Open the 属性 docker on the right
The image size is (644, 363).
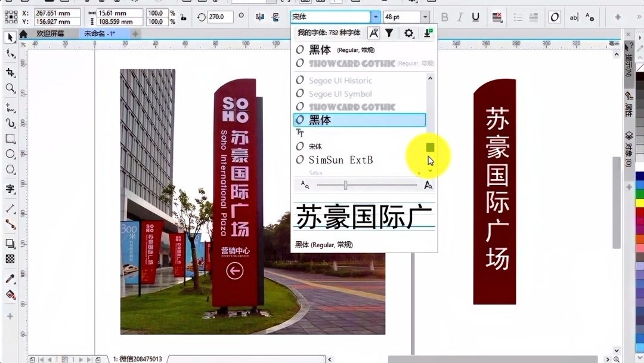[x=627, y=106]
